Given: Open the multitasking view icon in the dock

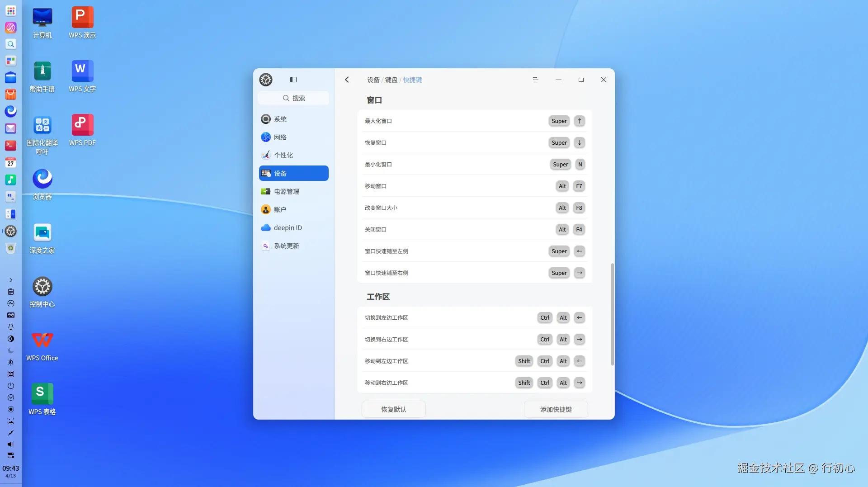Looking at the screenshot, I should (x=11, y=61).
